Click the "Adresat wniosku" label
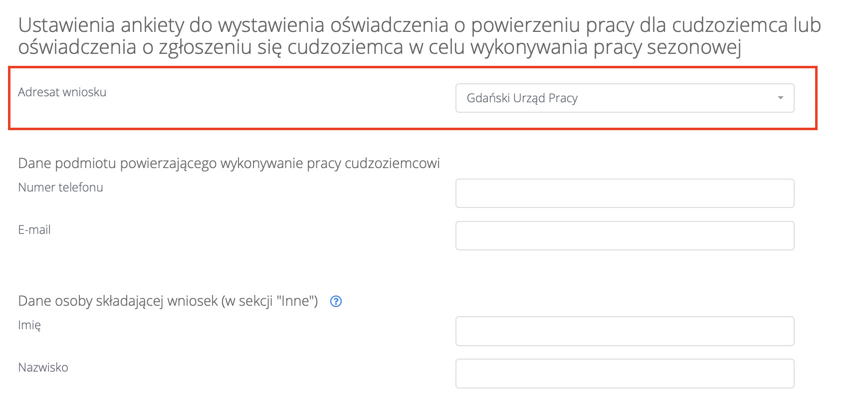 [x=62, y=92]
